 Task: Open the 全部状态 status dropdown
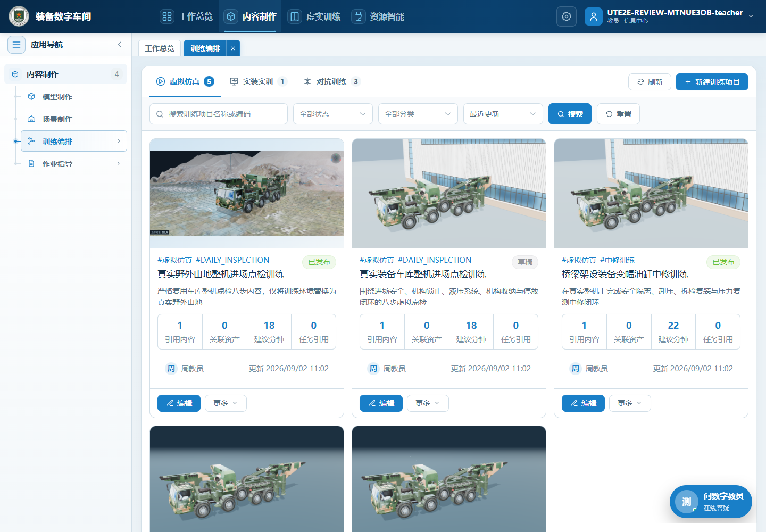point(333,114)
